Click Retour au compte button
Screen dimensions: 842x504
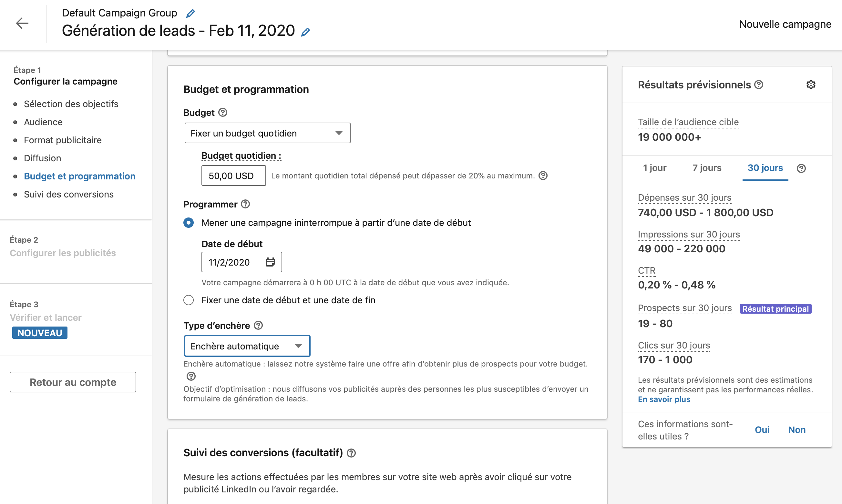pos(73,382)
